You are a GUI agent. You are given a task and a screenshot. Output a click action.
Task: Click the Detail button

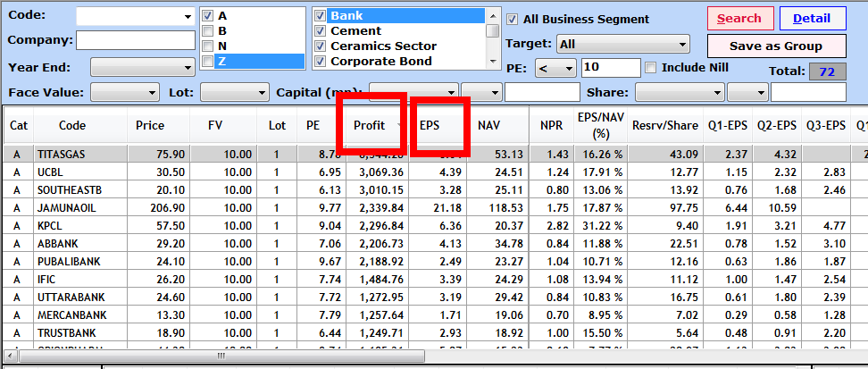(x=812, y=18)
